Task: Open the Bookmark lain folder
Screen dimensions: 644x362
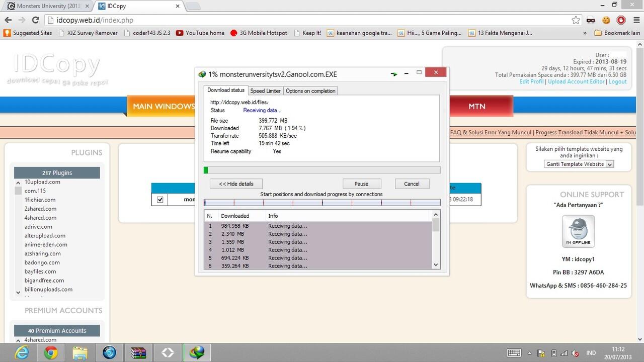Action: tap(617, 33)
